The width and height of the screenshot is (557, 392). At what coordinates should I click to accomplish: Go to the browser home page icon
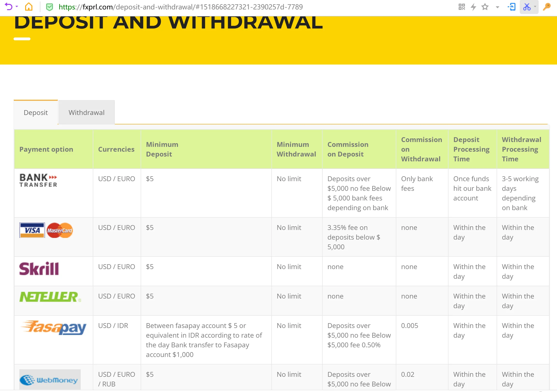click(x=29, y=7)
